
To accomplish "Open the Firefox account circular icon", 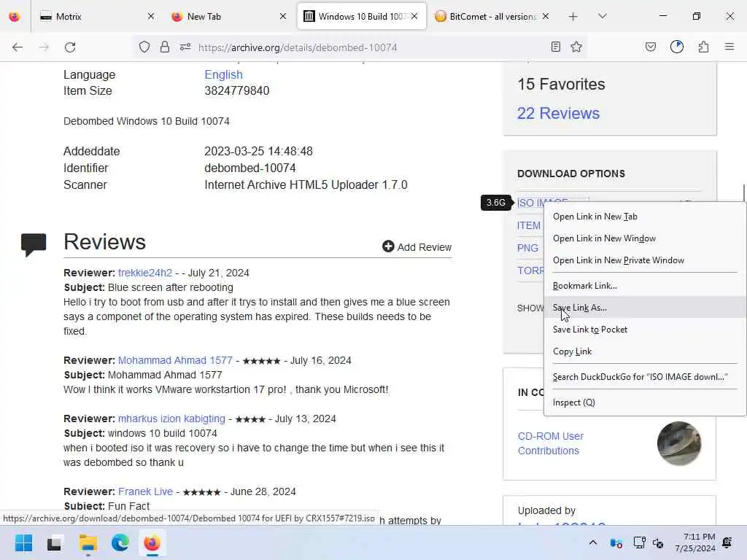I will 677,47.
